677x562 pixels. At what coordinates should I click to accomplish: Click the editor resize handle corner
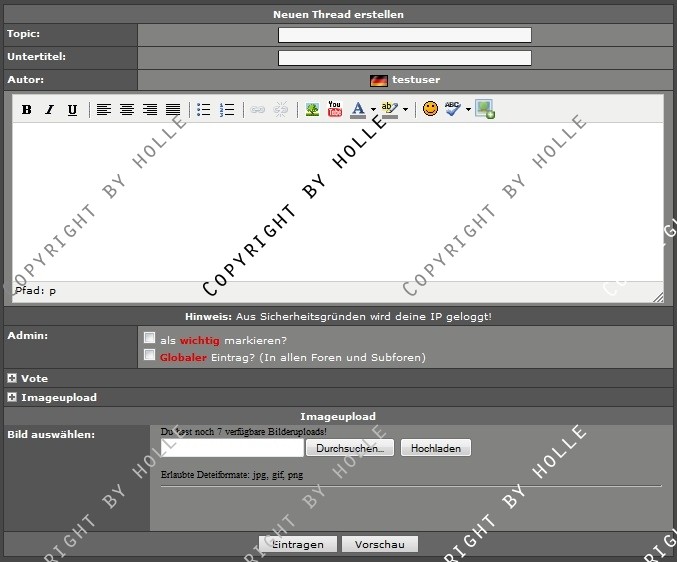(x=658, y=297)
